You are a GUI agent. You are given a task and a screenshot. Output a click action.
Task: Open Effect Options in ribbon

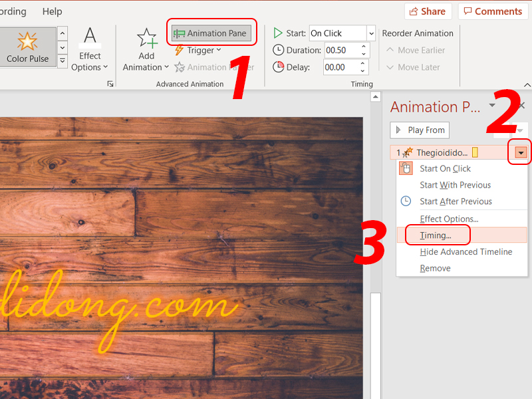click(x=89, y=49)
